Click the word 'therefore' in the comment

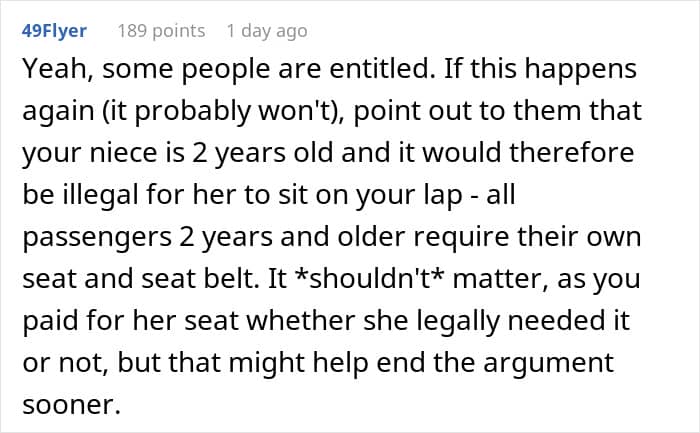coord(571,153)
